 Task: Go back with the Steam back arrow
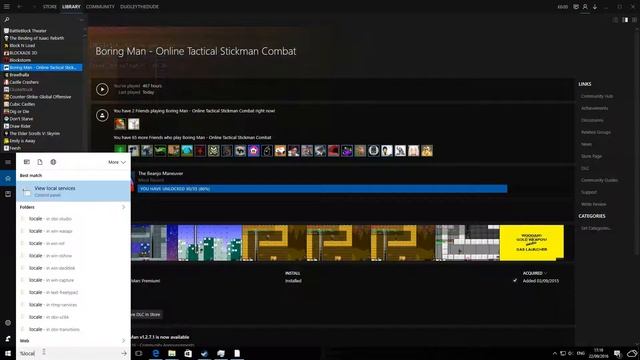(20, 7)
